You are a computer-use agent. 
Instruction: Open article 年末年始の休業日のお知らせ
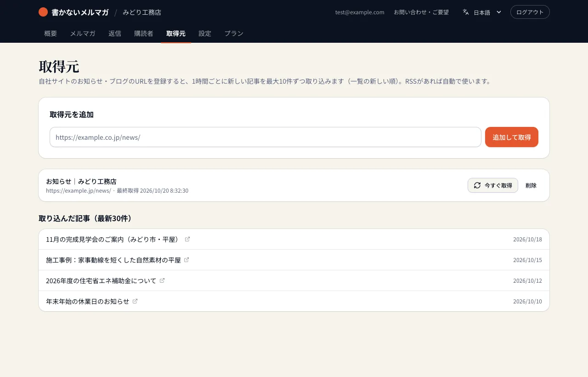point(88,301)
